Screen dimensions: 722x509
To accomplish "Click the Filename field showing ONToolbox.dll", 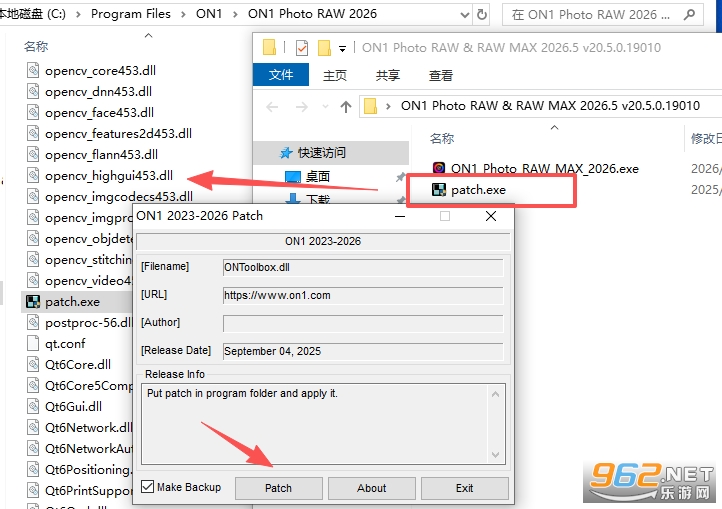I will point(363,268).
